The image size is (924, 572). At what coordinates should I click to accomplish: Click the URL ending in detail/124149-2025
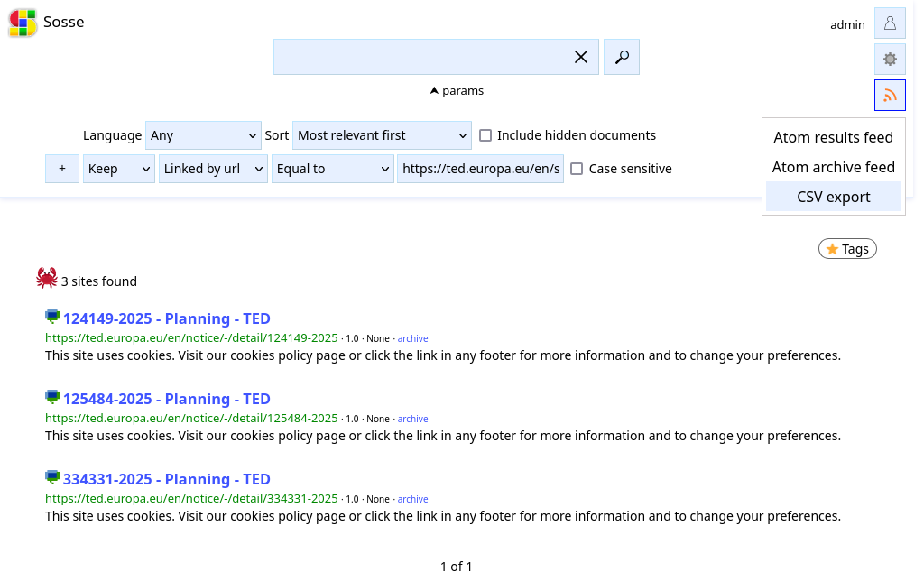(x=191, y=338)
